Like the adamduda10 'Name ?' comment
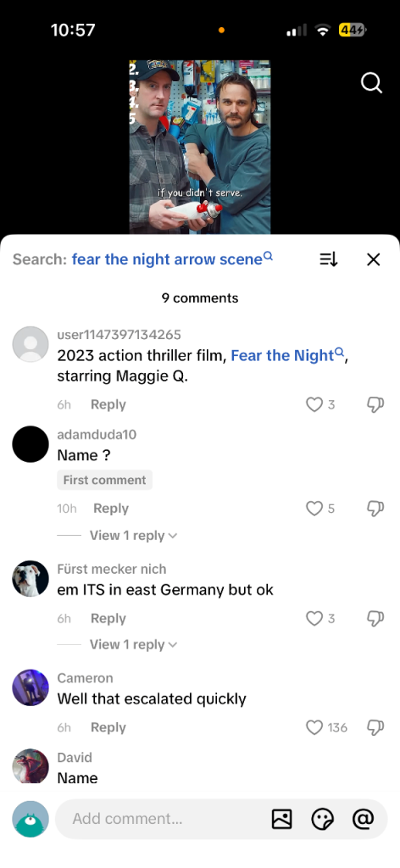 point(314,509)
